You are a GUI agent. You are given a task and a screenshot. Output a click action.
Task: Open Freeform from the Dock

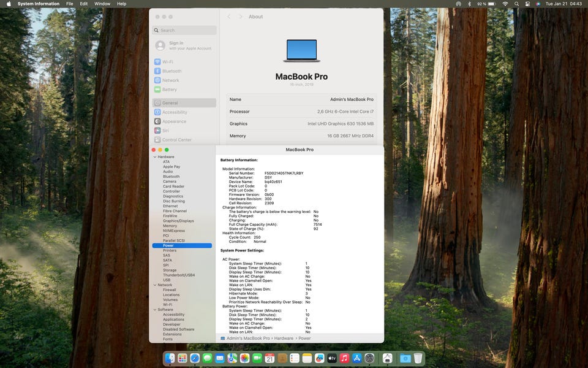click(x=320, y=358)
